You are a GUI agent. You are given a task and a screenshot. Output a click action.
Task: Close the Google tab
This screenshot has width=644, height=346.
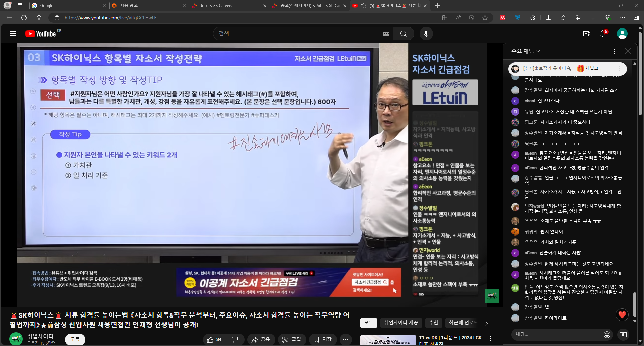coord(104,6)
